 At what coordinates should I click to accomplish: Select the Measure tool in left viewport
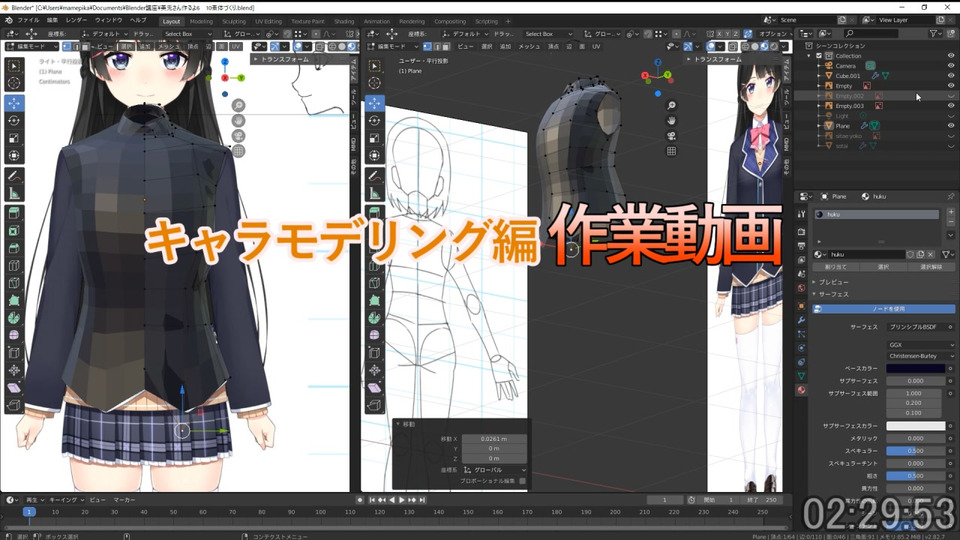[14, 193]
